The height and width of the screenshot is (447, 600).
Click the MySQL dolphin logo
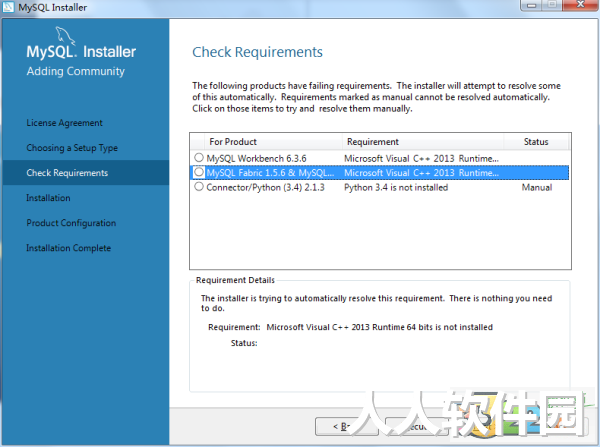[x=65, y=36]
